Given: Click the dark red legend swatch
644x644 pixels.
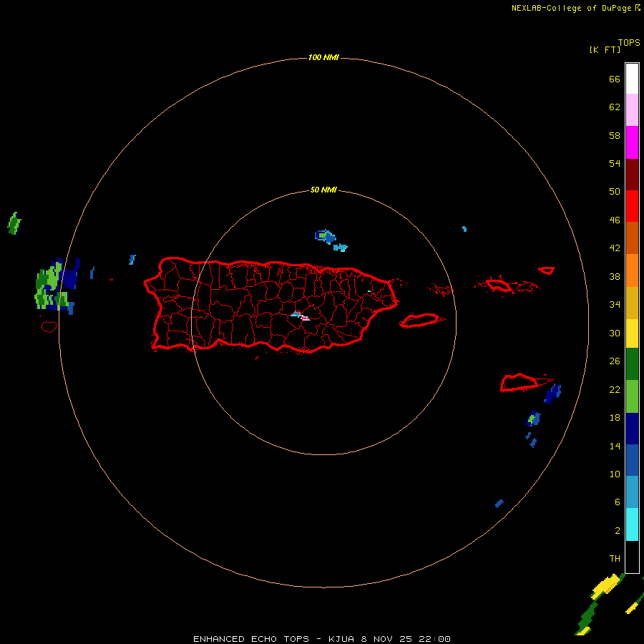Looking at the screenshot, I should pos(632,175).
